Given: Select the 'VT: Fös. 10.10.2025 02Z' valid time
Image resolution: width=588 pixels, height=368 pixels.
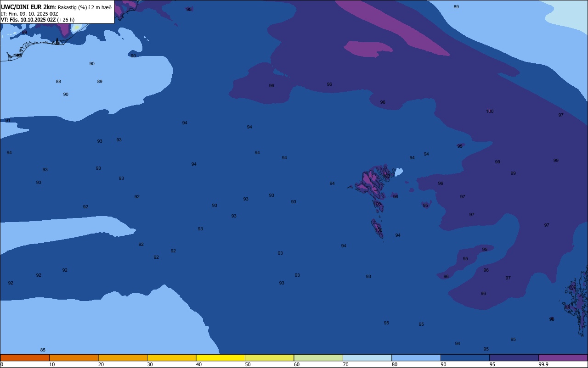Looking at the screenshot, I should [28, 20].
